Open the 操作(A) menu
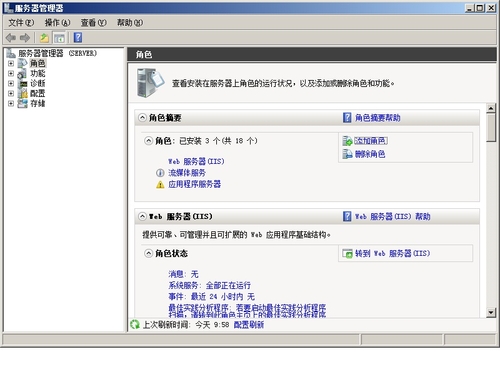This screenshot has height=384, width=500. (x=58, y=23)
